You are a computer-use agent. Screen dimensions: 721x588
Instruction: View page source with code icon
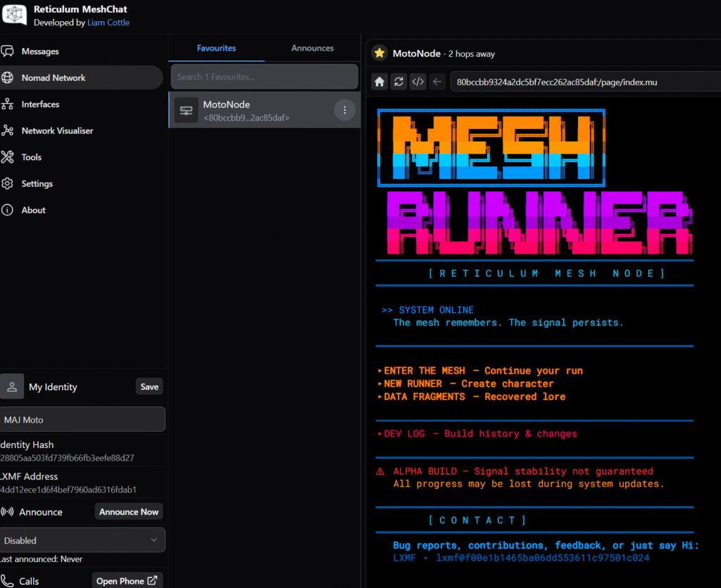point(418,82)
